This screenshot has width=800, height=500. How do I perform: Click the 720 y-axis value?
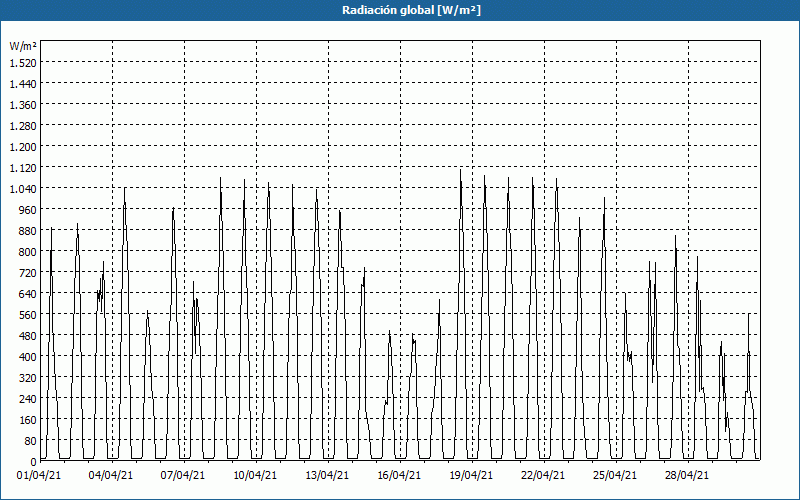(28, 273)
